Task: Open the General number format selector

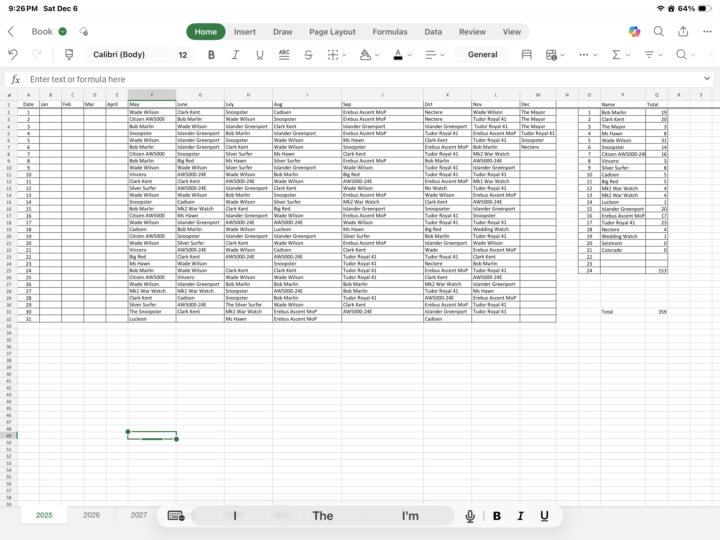Action: coord(483,55)
